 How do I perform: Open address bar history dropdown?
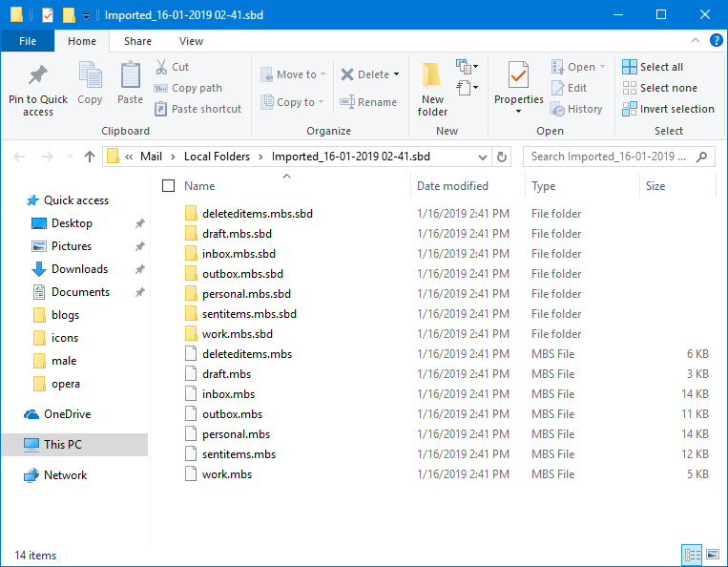point(484,157)
